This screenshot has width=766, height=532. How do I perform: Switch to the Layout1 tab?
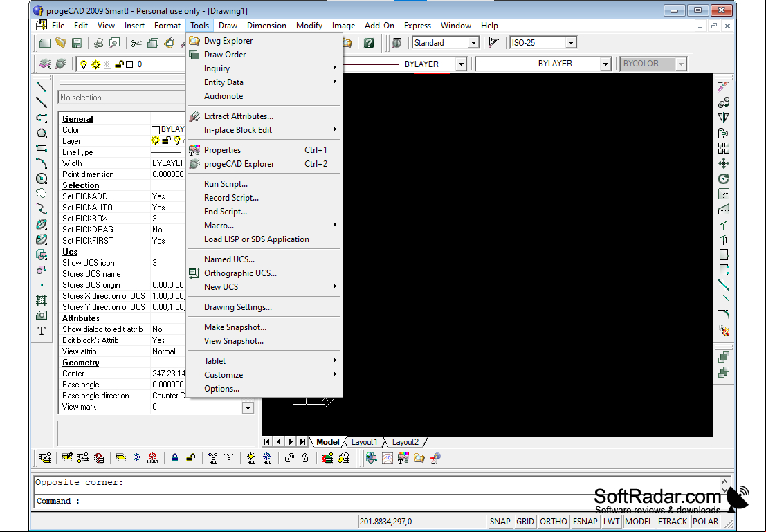365,442
